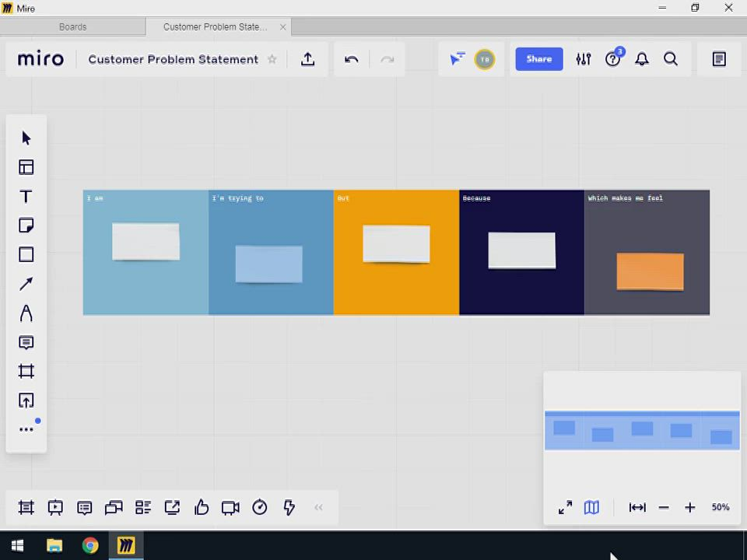The height and width of the screenshot is (560, 747).
Task: Zoom in with plus button
Action: pos(690,508)
